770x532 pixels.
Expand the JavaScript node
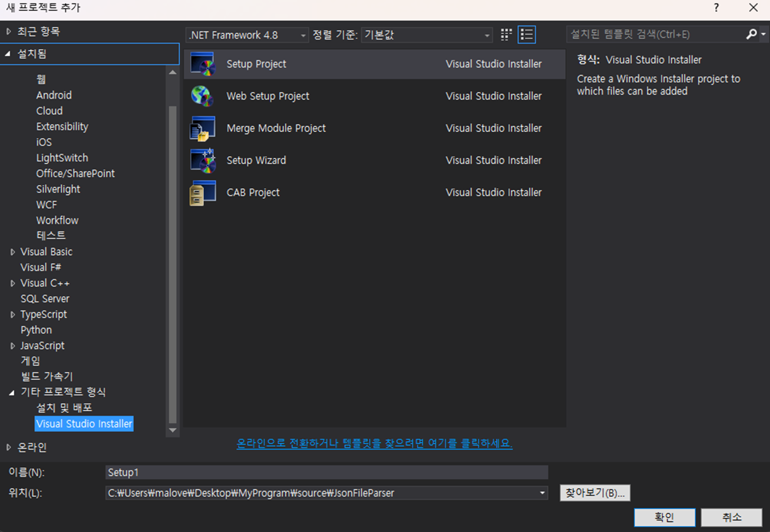13,346
